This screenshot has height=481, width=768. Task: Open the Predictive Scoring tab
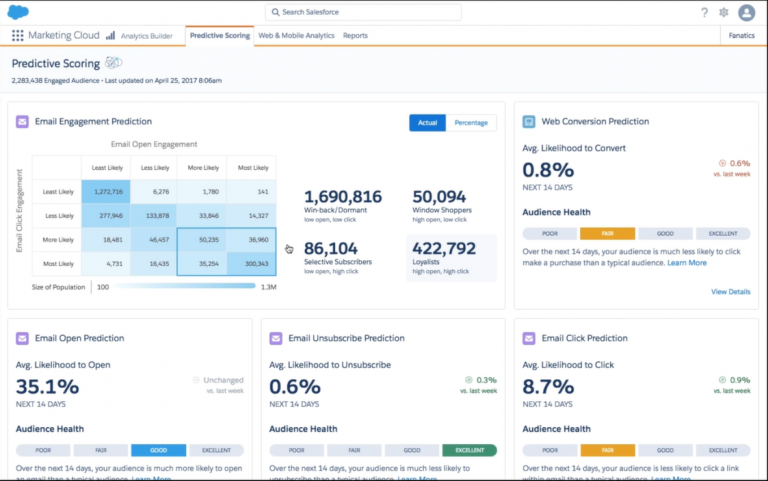[219, 36]
